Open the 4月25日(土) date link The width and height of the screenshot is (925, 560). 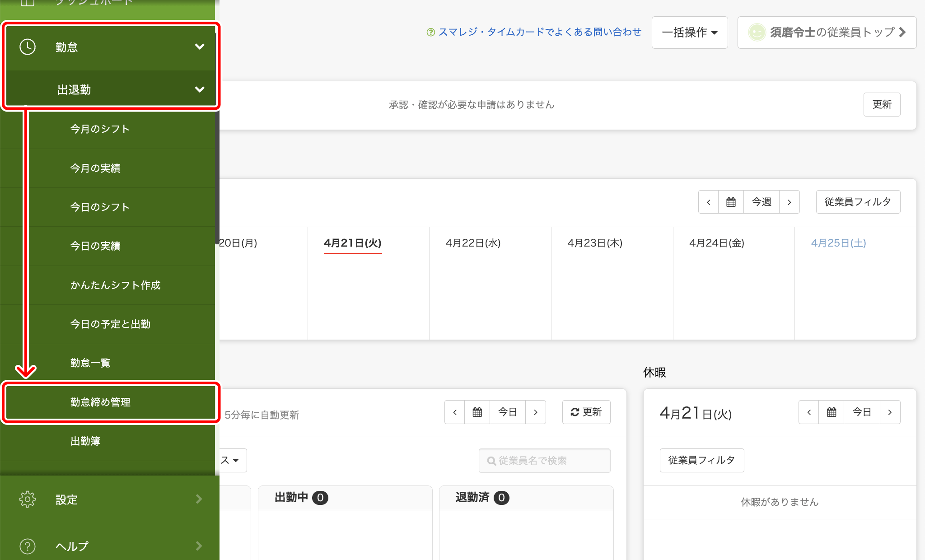point(839,243)
